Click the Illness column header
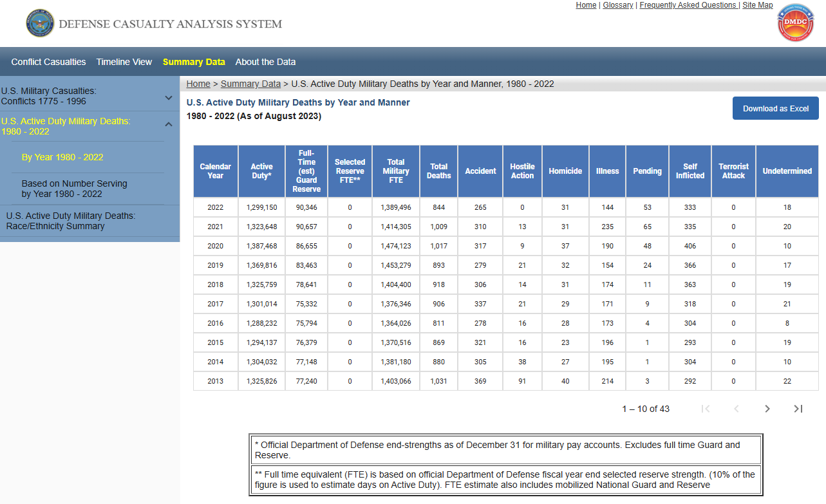This screenshot has height=504, width=826. coord(607,171)
